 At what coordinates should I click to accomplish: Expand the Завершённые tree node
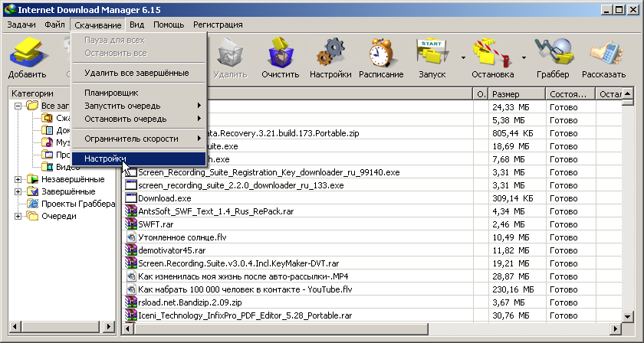pos(18,191)
